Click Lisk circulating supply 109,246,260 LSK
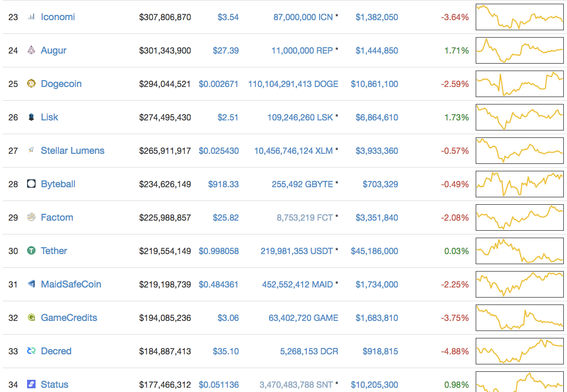567x392 pixels. pos(300,117)
